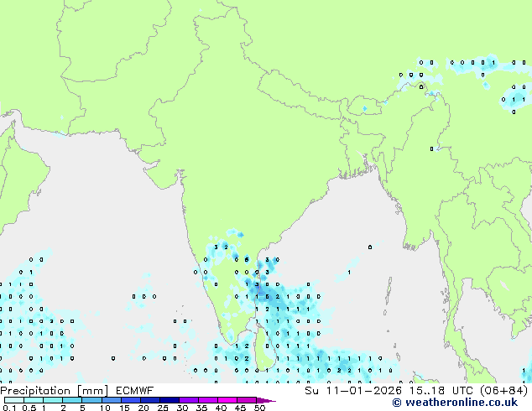Click the 5–10 mm legend swatch

click(x=91, y=400)
